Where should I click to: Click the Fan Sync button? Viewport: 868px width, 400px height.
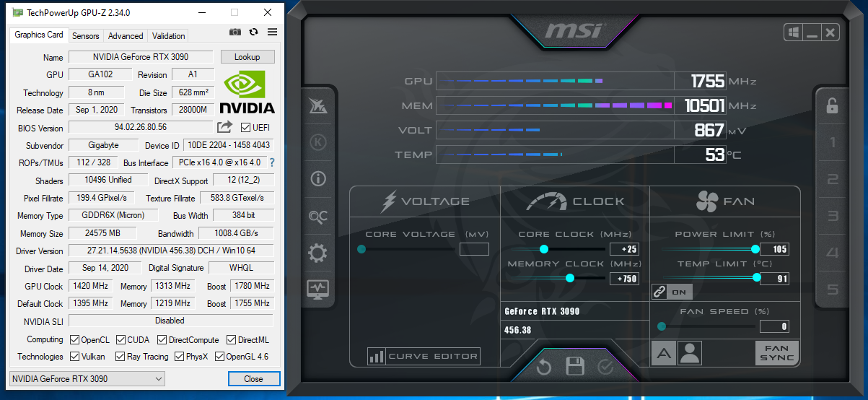777,353
